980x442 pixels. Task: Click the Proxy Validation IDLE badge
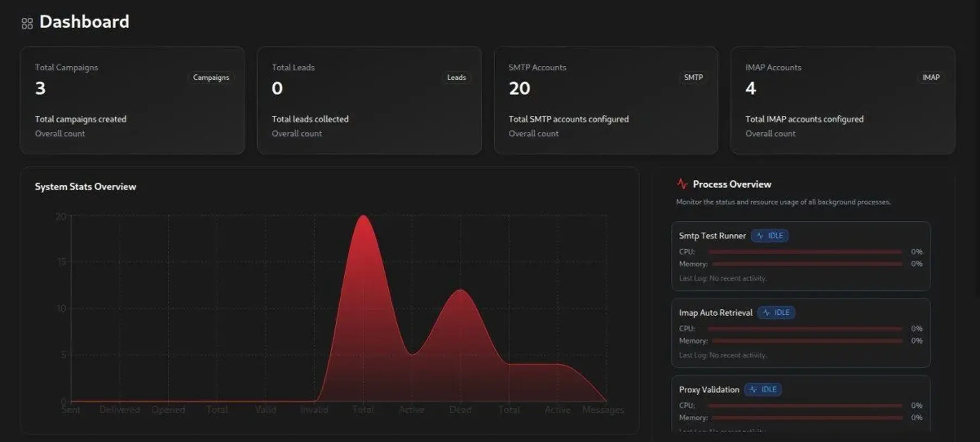(x=763, y=390)
